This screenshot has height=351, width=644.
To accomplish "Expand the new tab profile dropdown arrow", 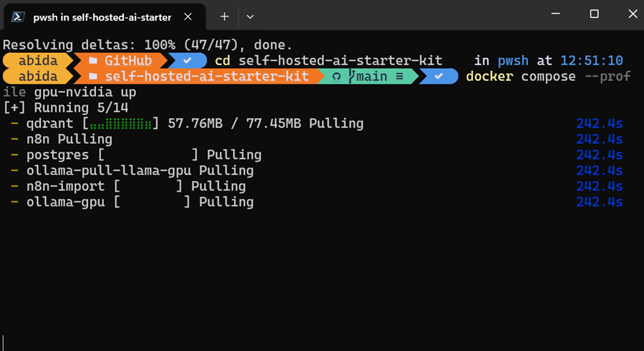I will [250, 17].
